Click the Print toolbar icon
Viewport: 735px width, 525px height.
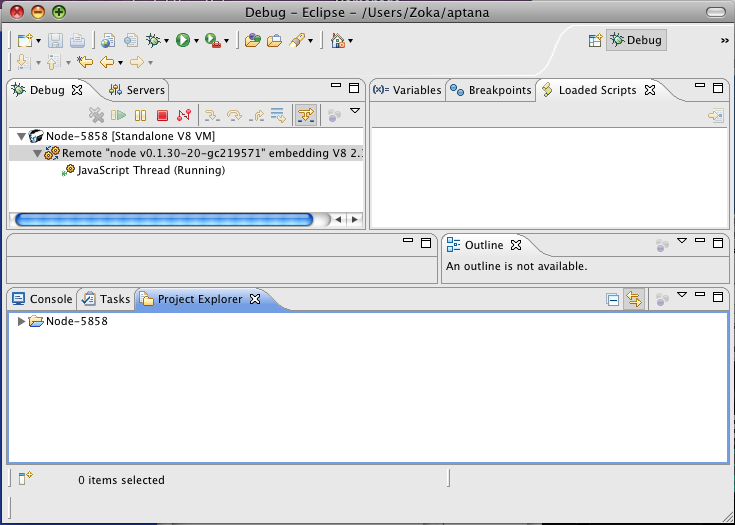point(77,41)
